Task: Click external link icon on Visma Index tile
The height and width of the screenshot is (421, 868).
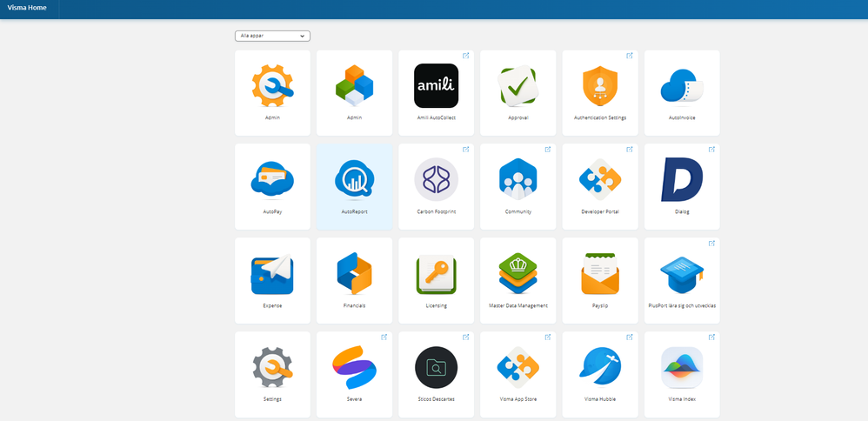Action: (712, 337)
